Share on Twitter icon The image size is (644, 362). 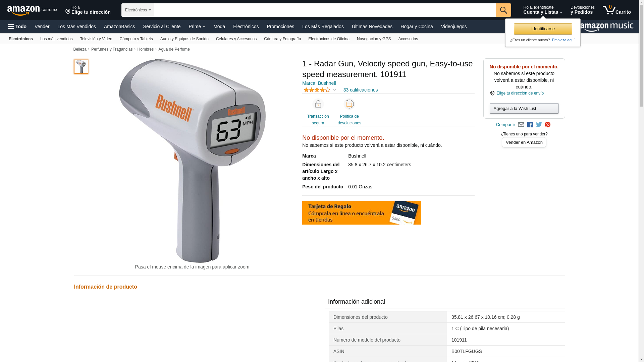539,125
